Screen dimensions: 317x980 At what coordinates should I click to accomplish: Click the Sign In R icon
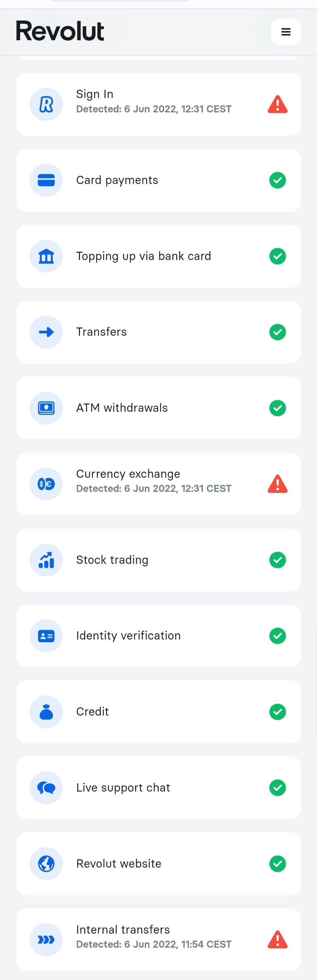(x=46, y=104)
